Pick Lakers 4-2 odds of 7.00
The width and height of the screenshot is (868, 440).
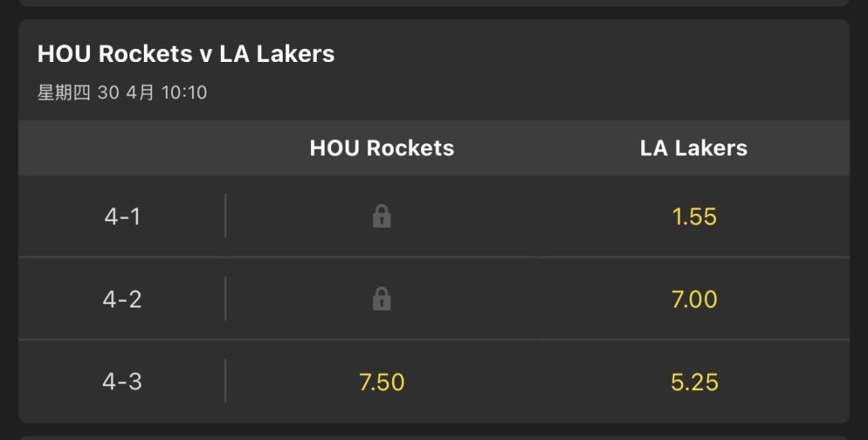point(694,299)
